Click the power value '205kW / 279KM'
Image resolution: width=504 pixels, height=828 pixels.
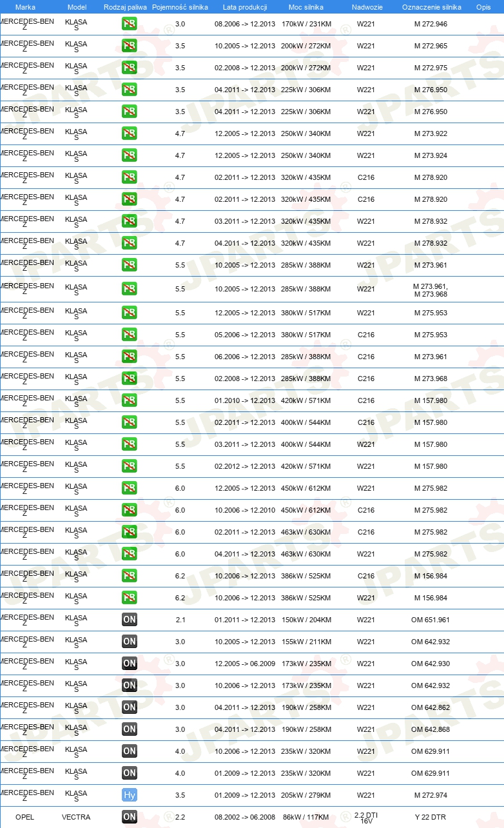pos(306,795)
